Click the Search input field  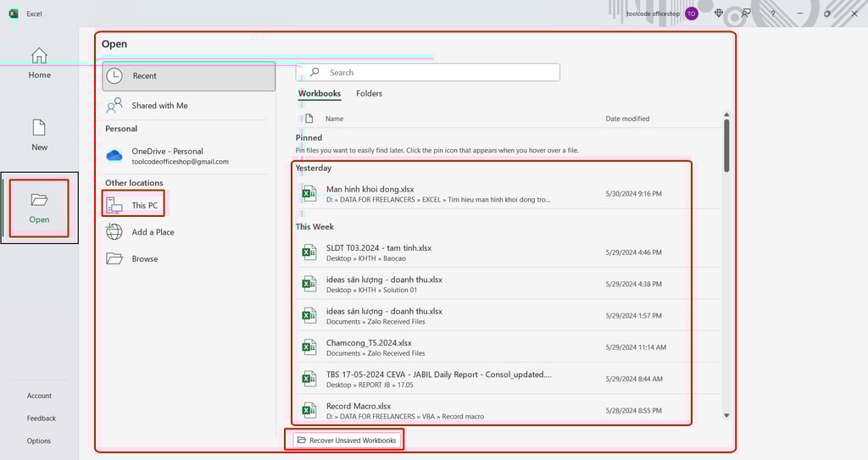click(x=428, y=73)
